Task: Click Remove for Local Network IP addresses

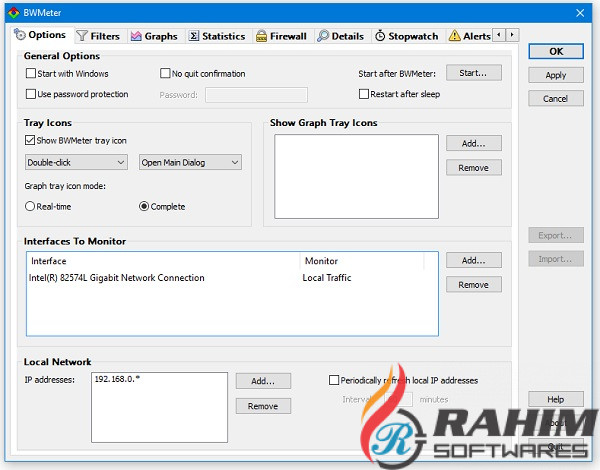Action: pyautogui.click(x=263, y=406)
